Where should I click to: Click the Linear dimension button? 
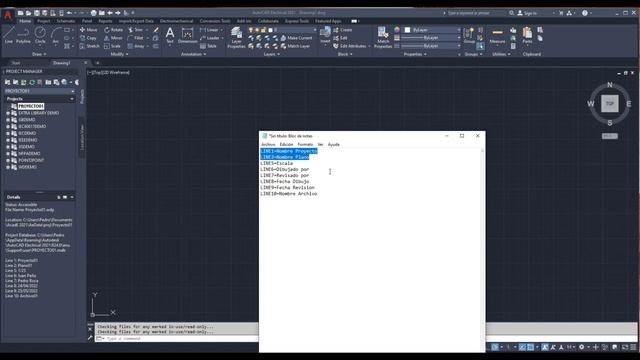[x=210, y=30]
